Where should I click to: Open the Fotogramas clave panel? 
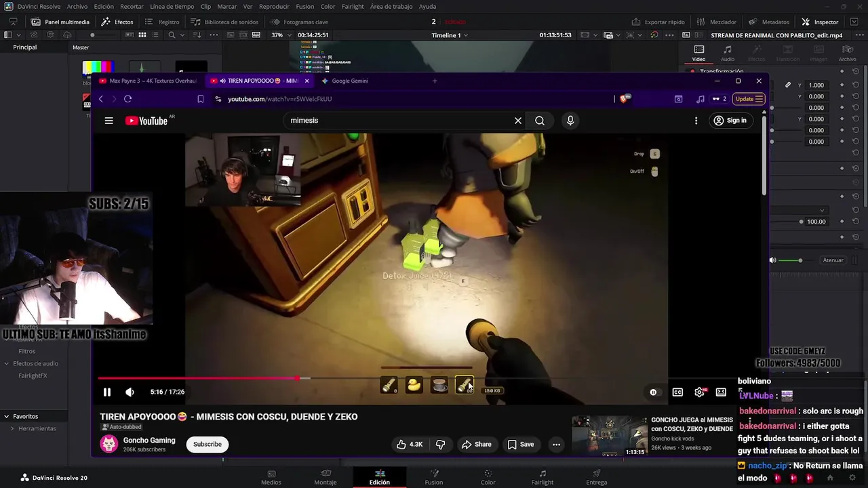(299, 22)
